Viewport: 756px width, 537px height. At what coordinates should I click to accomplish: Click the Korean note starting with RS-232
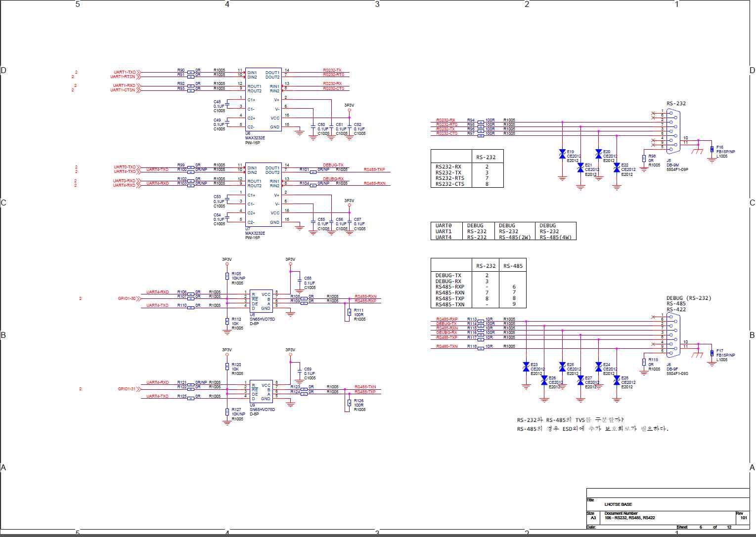(571, 420)
